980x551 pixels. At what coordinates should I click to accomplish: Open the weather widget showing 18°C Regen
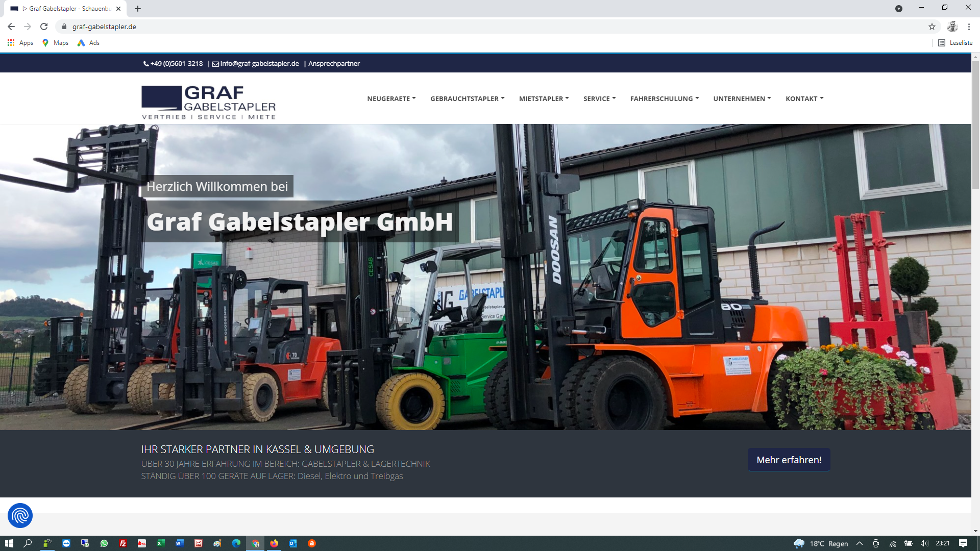(821, 543)
